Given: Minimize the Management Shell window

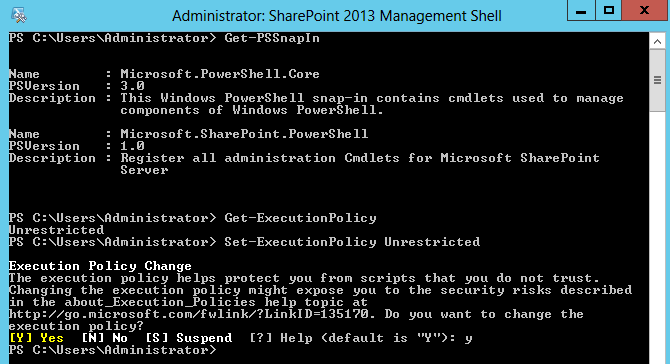Looking at the screenshot, I should pyautogui.click(x=581, y=11).
